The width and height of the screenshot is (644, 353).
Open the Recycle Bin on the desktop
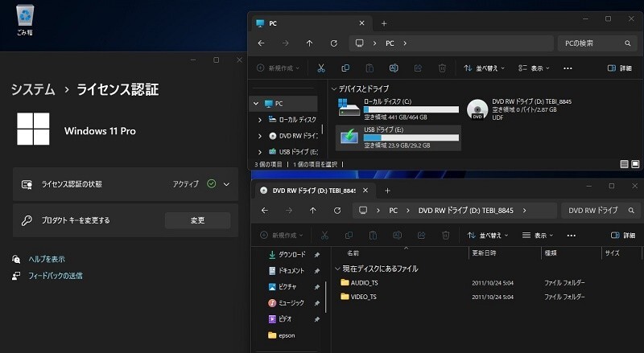(25, 20)
